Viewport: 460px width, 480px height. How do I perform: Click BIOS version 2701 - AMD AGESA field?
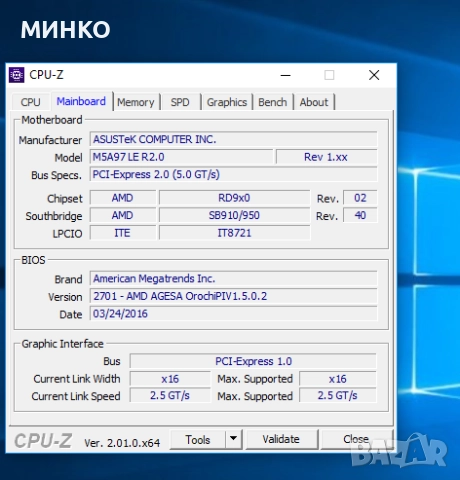233,296
